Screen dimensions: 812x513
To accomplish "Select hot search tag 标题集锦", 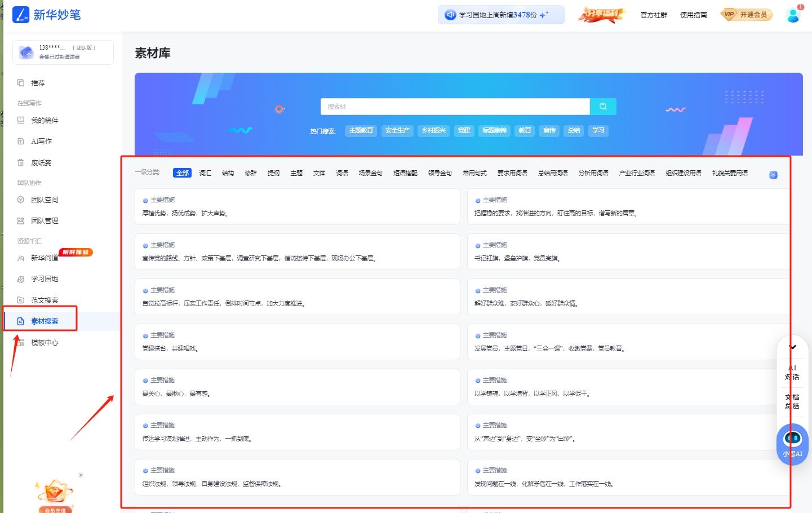I will (x=495, y=130).
